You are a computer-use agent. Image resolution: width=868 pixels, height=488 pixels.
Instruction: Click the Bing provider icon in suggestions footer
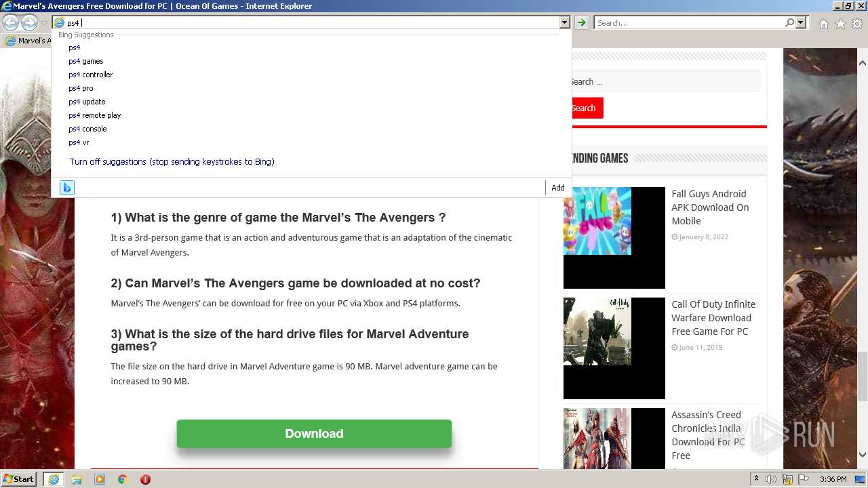(x=66, y=188)
